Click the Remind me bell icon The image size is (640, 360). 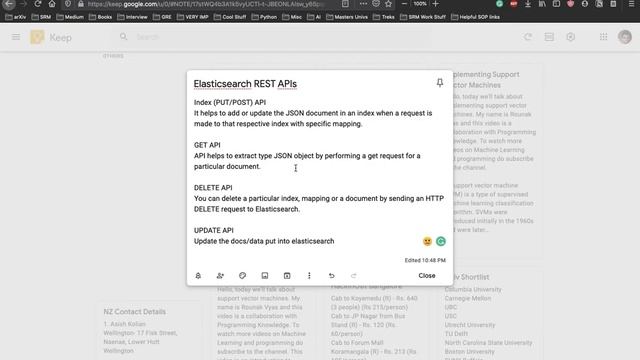[198, 276]
